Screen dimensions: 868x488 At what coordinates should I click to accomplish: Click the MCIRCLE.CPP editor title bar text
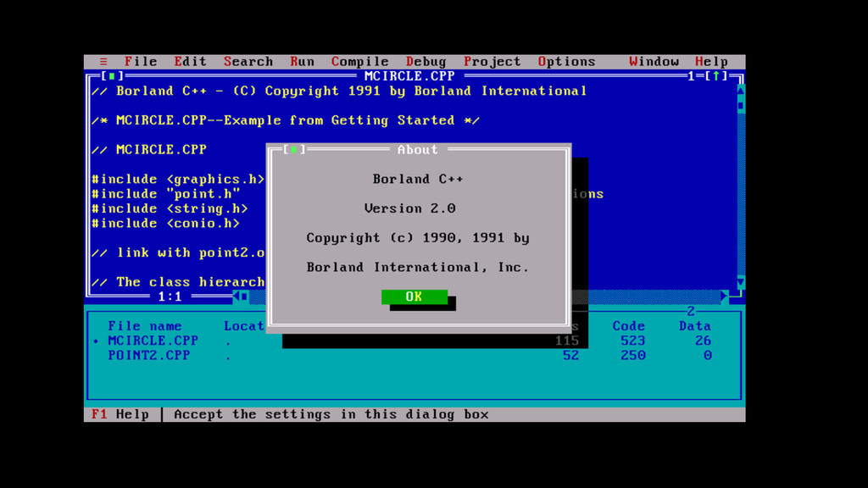409,75
